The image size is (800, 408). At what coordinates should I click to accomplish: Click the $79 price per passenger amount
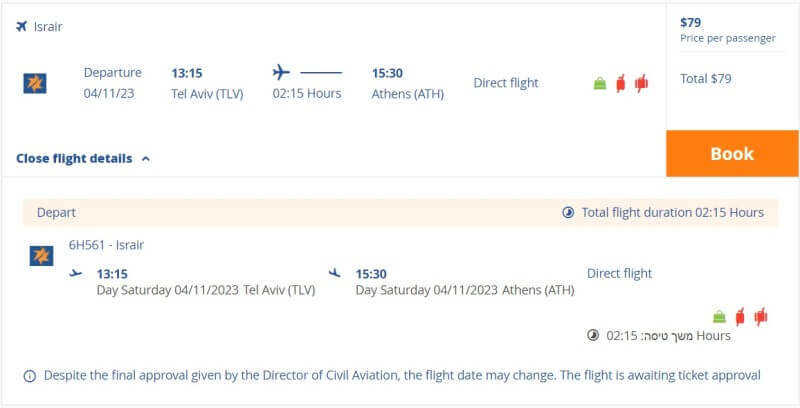[690, 22]
